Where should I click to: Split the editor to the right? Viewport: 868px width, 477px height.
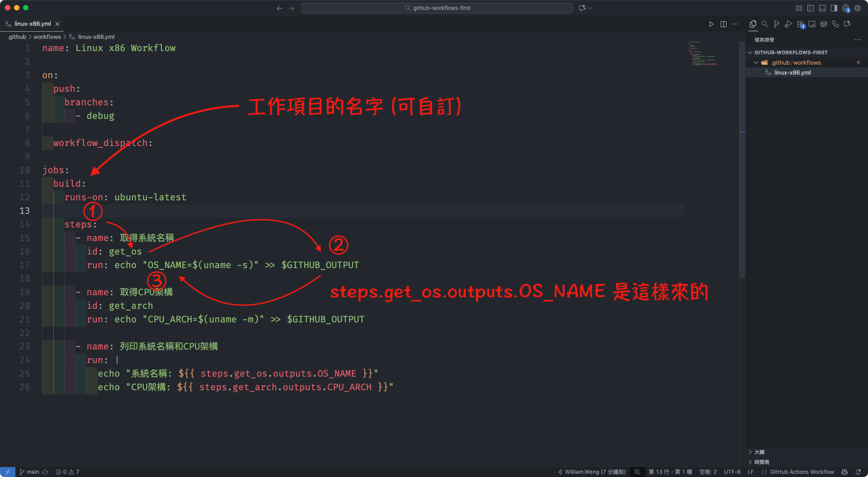point(723,24)
